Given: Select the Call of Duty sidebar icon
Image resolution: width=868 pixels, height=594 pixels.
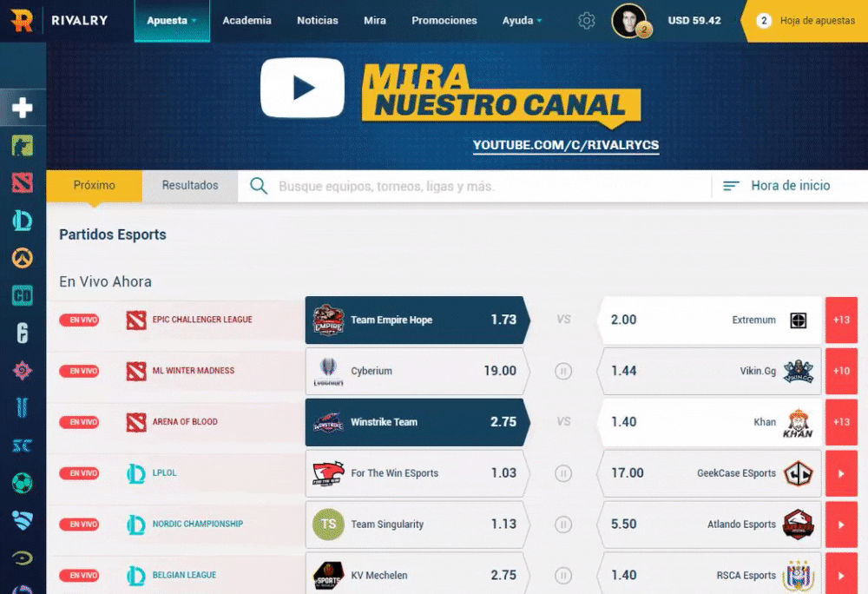Looking at the screenshot, I should (x=23, y=295).
